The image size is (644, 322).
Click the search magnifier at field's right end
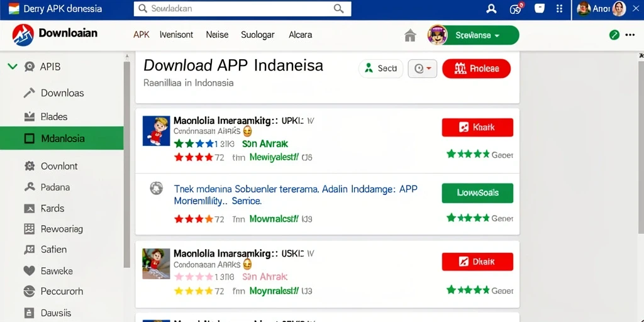click(339, 9)
